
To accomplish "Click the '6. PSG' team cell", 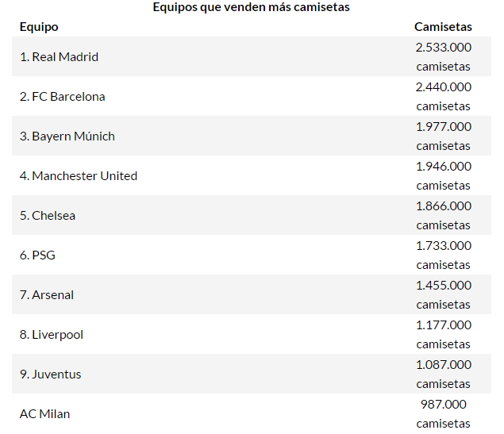I will tap(37, 255).
